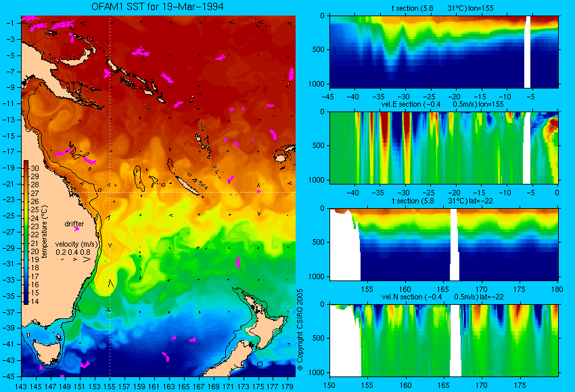575x392 pixels.
Task: Open the temperature section plot at lat=-22
Action: [x=444, y=245]
